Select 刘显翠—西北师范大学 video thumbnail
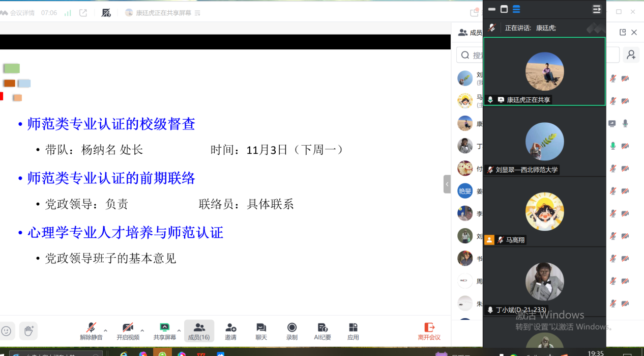 click(544, 142)
